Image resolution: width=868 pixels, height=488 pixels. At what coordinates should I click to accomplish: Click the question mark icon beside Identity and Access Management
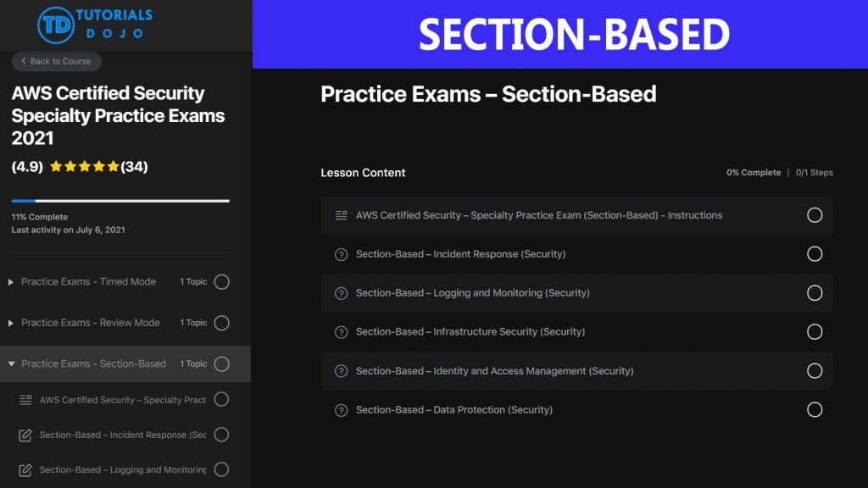(342, 370)
